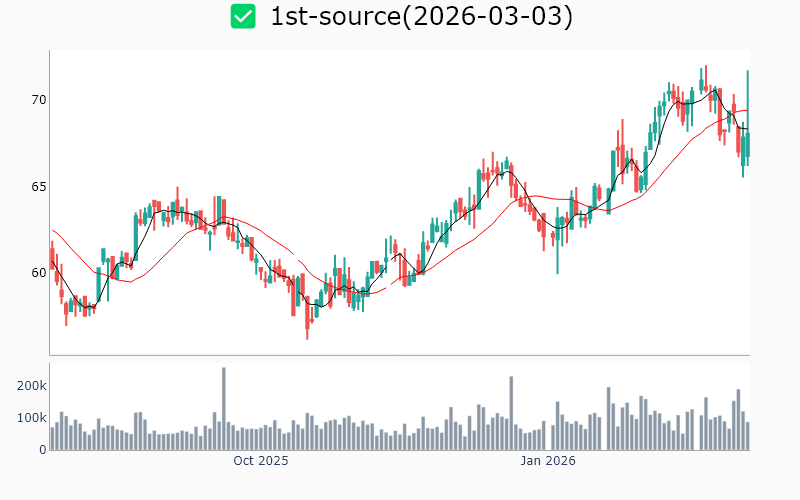The width and height of the screenshot is (800, 500).
Task: Select the rightmost green candlestick
Action: 747,140
